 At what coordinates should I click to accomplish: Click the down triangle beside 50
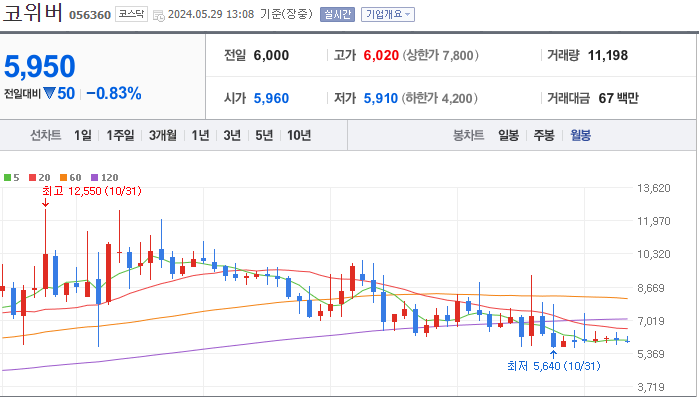pyautogui.click(x=49, y=93)
